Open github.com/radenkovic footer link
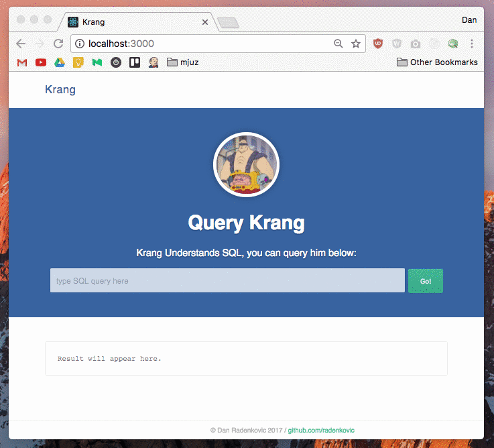Screen dimensions: 494x448 click(321, 431)
